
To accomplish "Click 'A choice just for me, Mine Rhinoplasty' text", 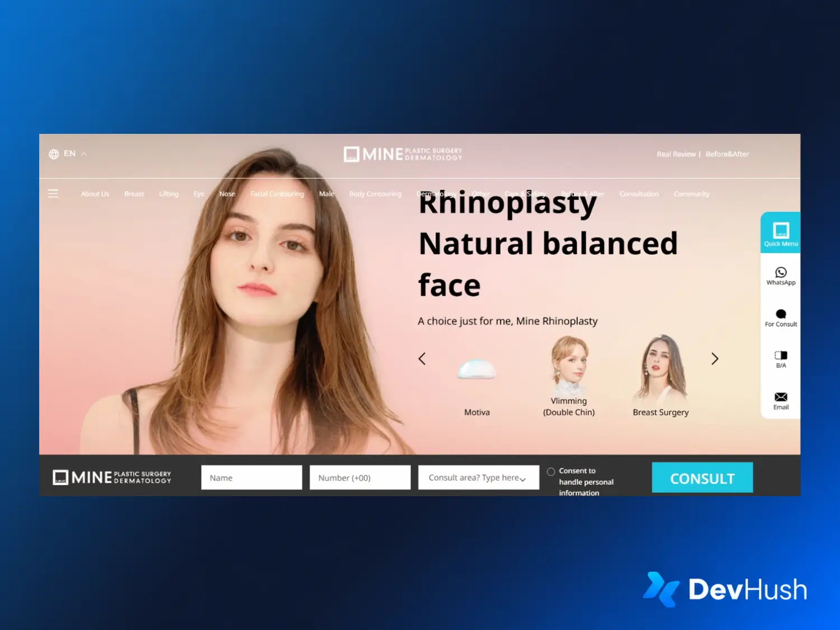I will 508,321.
